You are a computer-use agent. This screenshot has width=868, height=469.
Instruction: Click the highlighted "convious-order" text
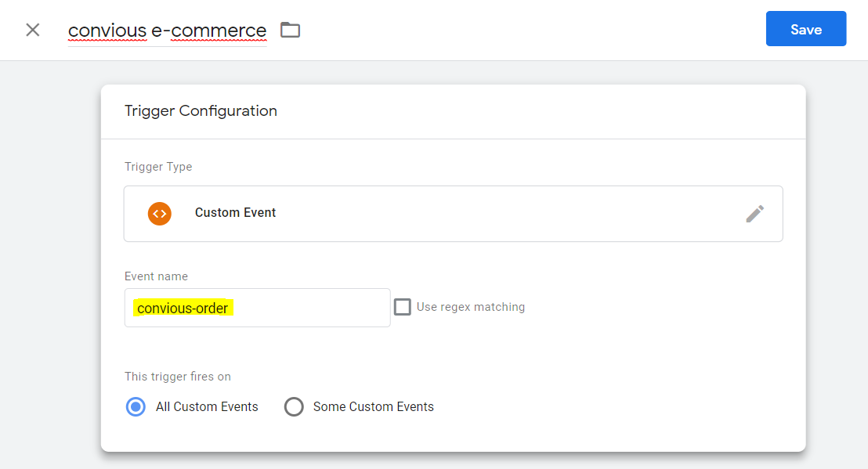tap(183, 308)
